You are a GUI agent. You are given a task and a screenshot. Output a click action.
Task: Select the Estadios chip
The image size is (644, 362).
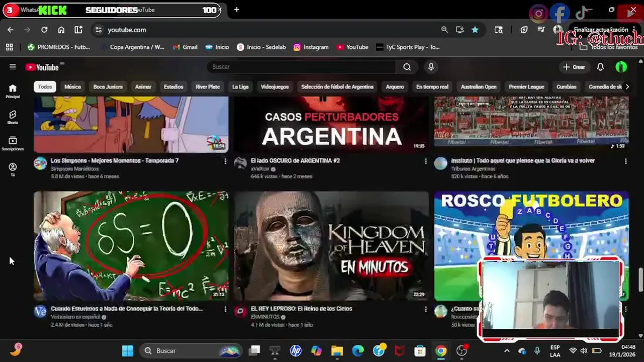click(x=173, y=86)
